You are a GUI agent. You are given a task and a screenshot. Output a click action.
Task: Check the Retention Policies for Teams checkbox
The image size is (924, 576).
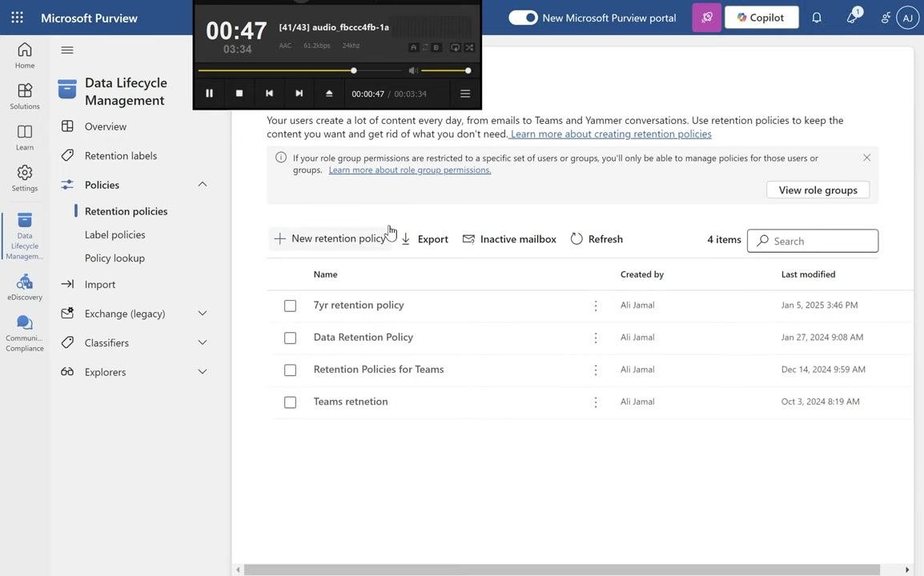(x=290, y=370)
